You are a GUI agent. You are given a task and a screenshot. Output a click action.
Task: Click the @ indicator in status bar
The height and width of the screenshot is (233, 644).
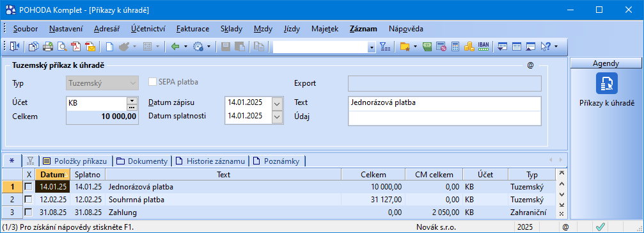(565, 227)
